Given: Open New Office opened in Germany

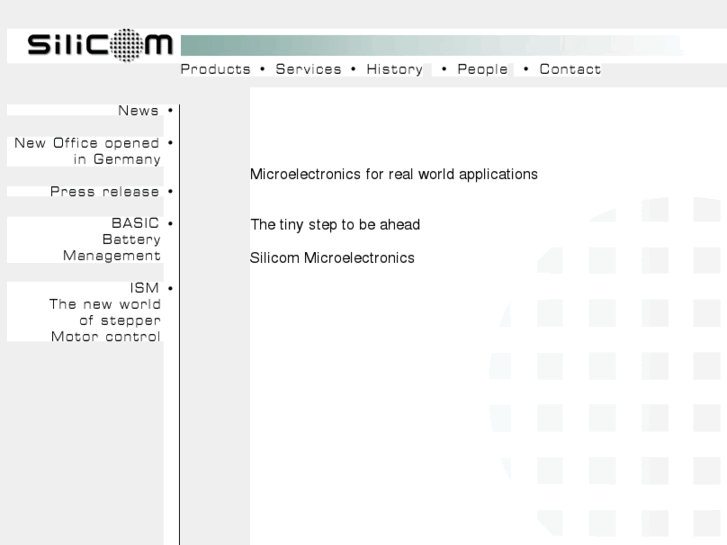Looking at the screenshot, I should (87, 151).
